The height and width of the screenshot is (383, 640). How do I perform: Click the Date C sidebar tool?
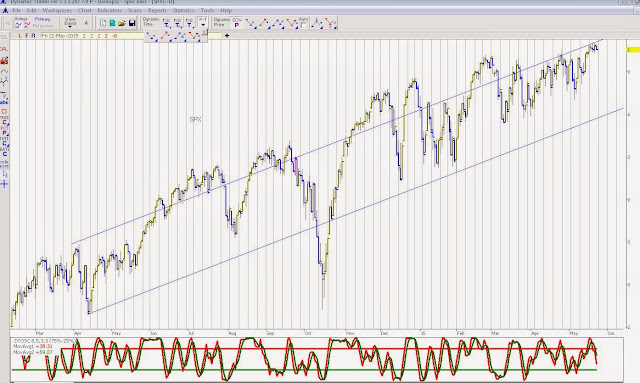point(4,152)
